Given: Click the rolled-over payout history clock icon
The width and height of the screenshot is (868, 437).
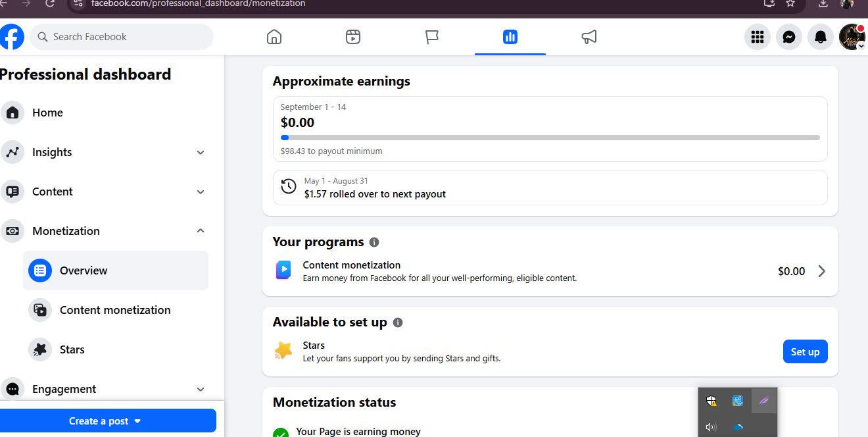Looking at the screenshot, I should click(x=288, y=187).
